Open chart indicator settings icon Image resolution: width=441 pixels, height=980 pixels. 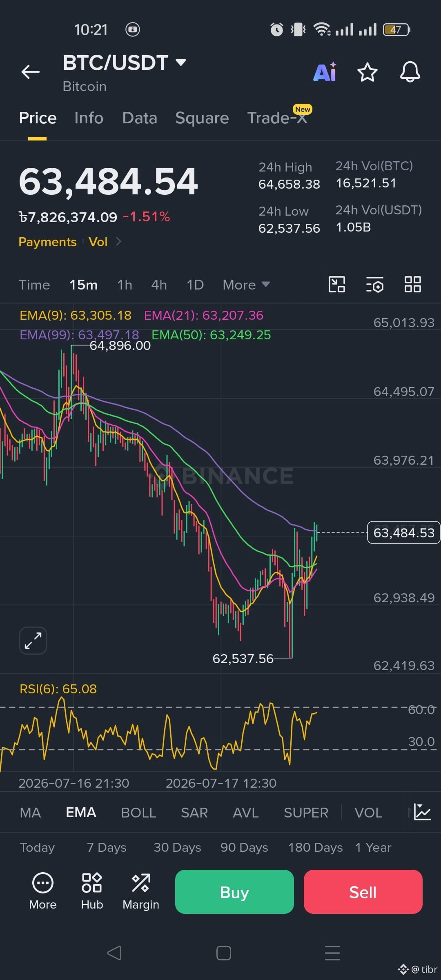coord(374,284)
